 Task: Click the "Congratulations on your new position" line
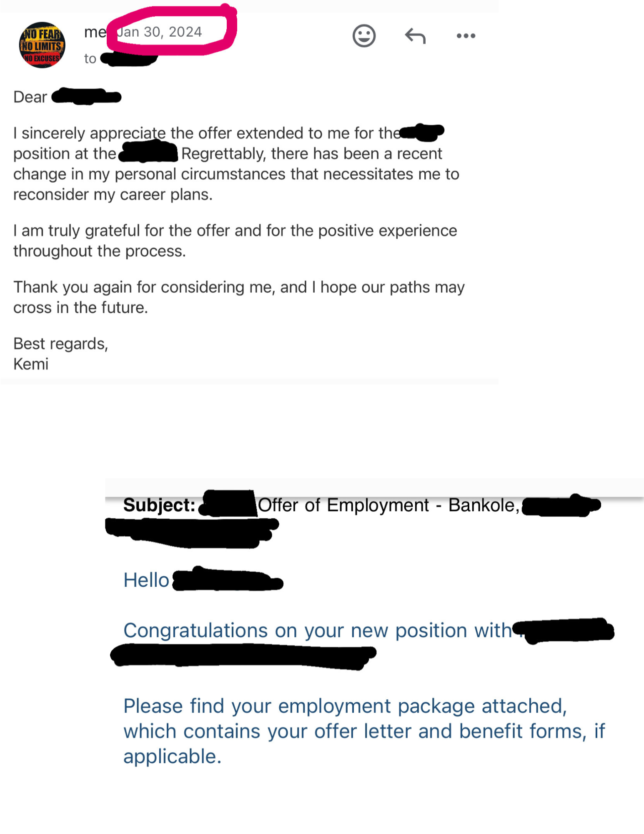click(317, 631)
